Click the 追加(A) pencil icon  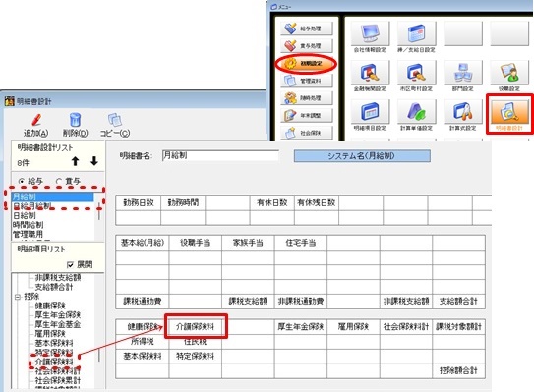tap(35, 121)
